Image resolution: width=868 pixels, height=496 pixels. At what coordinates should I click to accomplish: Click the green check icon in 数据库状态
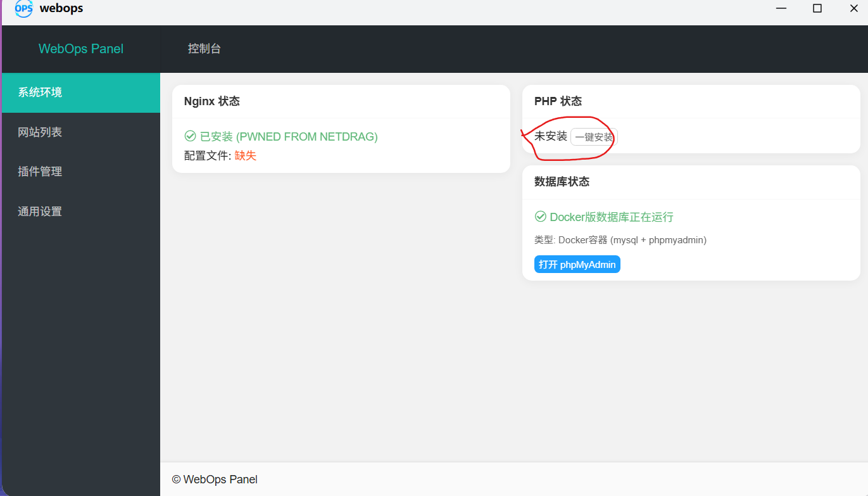(541, 217)
